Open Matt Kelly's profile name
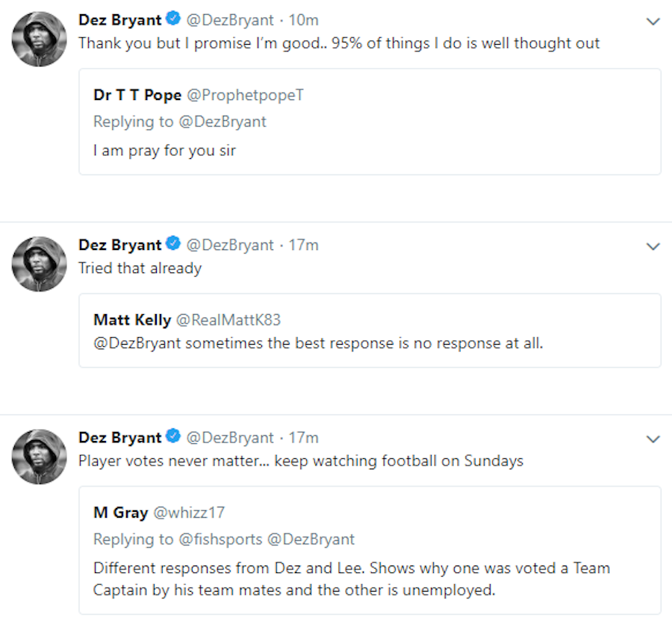672x623 pixels. (132, 319)
